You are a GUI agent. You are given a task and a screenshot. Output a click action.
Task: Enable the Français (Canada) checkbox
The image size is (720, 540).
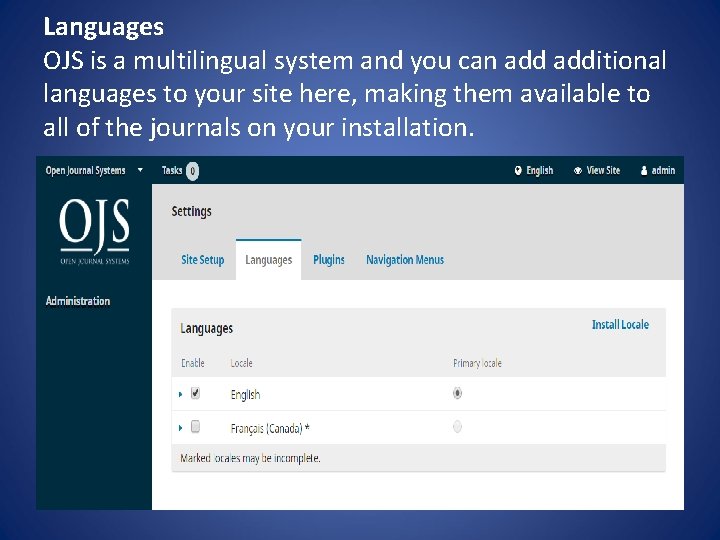(x=195, y=427)
